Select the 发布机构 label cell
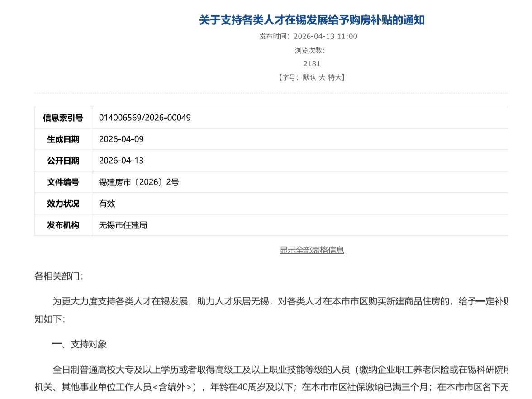Image resolution: width=532 pixels, height=399 pixels. pyautogui.click(x=63, y=225)
